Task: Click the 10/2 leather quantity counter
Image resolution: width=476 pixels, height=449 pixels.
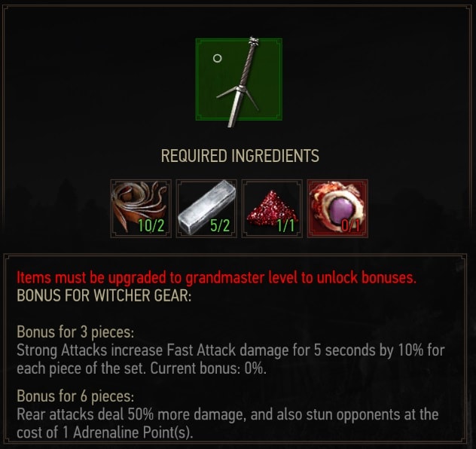Action: click(151, 225)
